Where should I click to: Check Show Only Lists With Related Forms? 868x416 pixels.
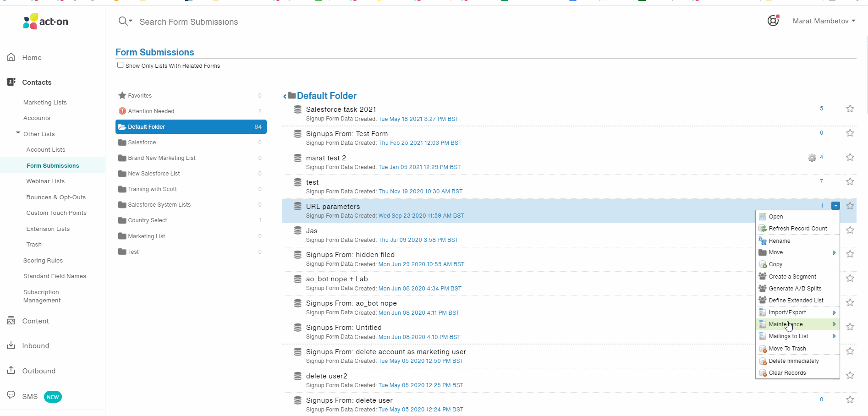point(120,65)
